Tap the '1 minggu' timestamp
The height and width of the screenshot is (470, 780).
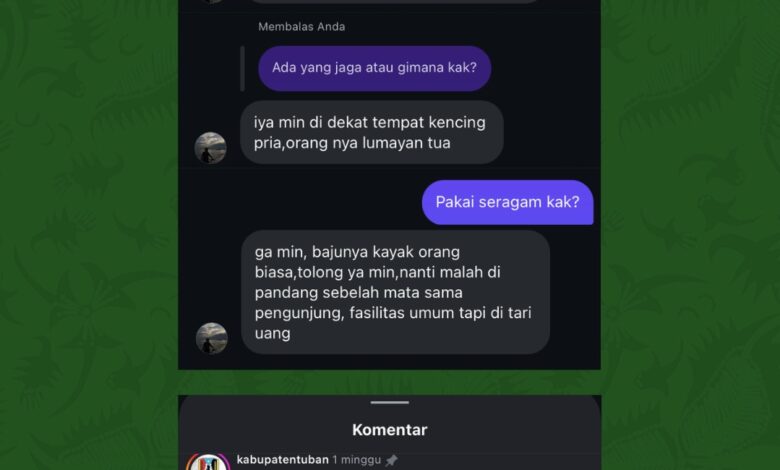pos(357,460)
